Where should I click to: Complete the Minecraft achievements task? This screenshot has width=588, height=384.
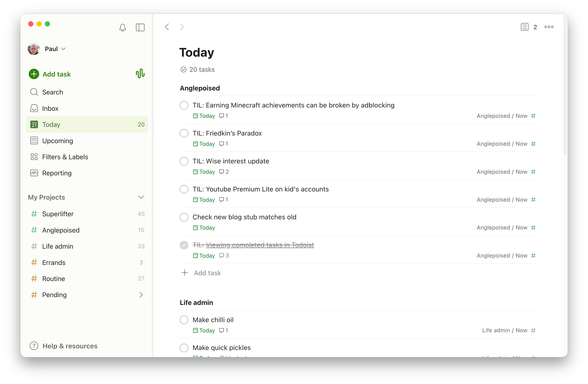(x=184, y=105)
